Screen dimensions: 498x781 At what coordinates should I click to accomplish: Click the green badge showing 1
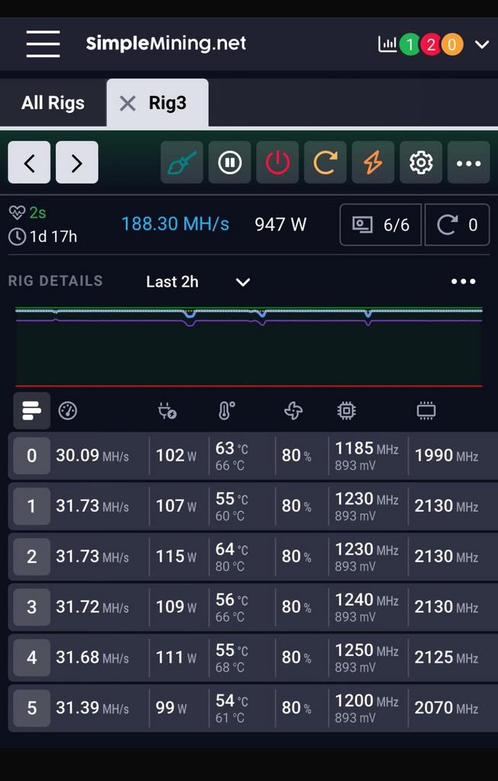click(409, 45)
